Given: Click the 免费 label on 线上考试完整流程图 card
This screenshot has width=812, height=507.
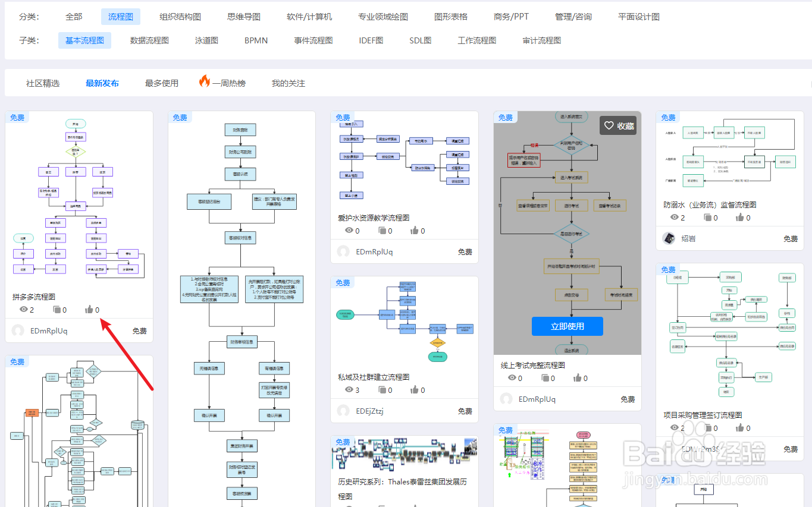Looking at the screenshot, I should (505, 117).
